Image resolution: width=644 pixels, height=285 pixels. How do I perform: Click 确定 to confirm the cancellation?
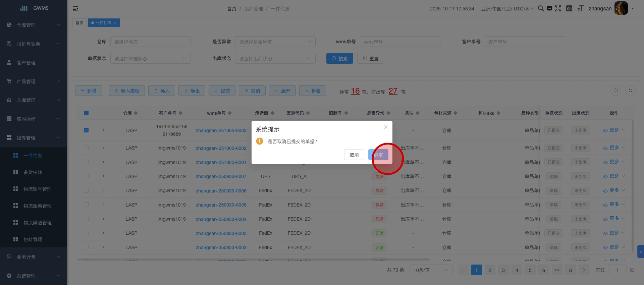point(378,155)
